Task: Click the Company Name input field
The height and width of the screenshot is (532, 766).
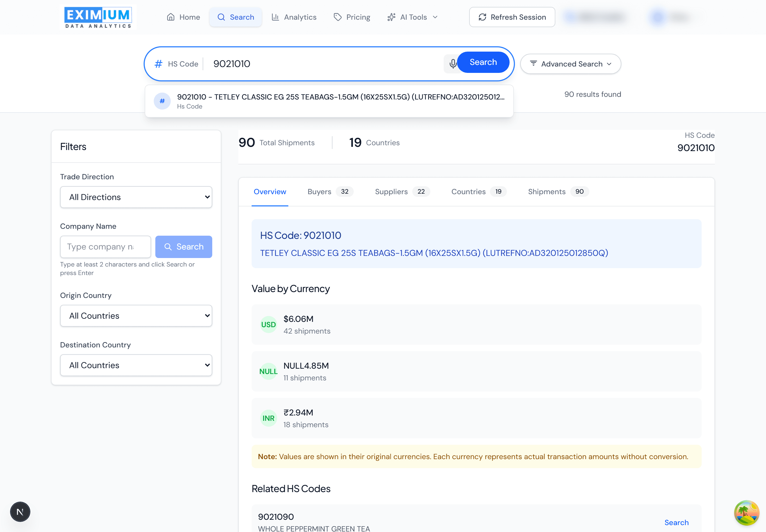Action: click(x=105, y=247)
